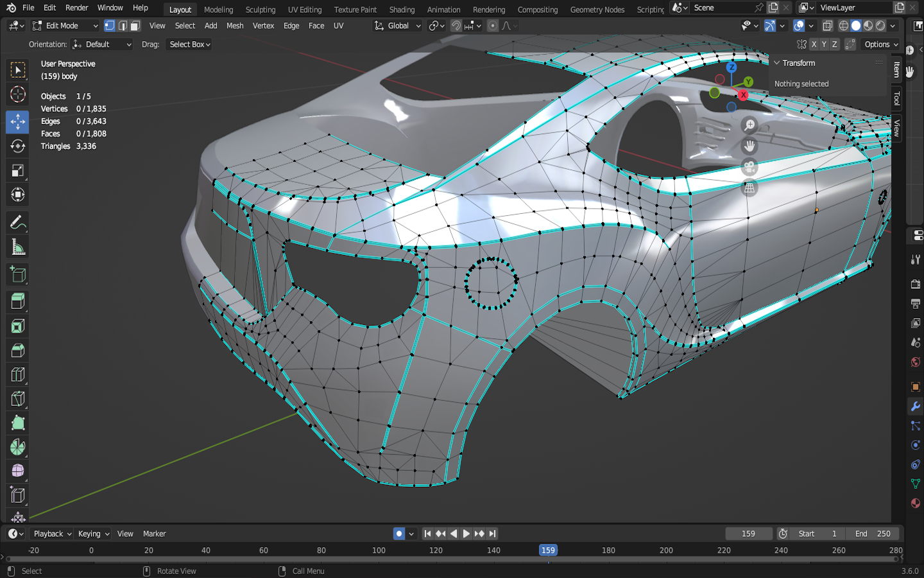Click the viewport pan hand icon
Screen dimensions: 924x578
749,146
